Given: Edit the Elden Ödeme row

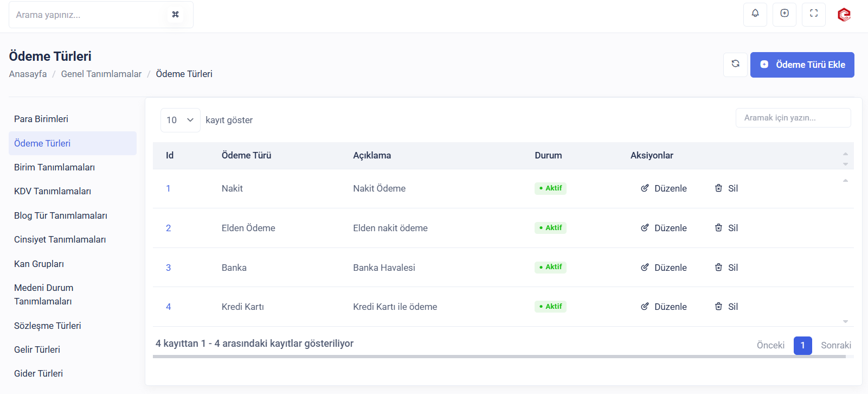Looking at the screenshot, I should pos(664,228).
